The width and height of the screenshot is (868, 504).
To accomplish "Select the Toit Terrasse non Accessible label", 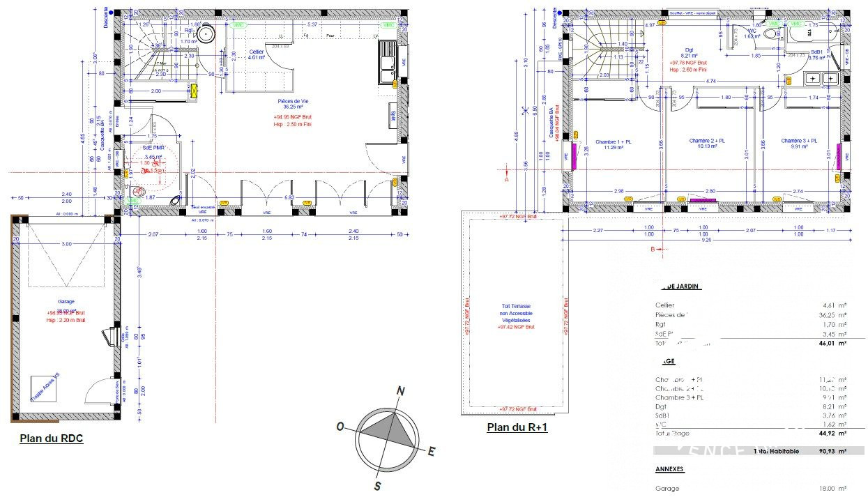I will coord(515,313).
